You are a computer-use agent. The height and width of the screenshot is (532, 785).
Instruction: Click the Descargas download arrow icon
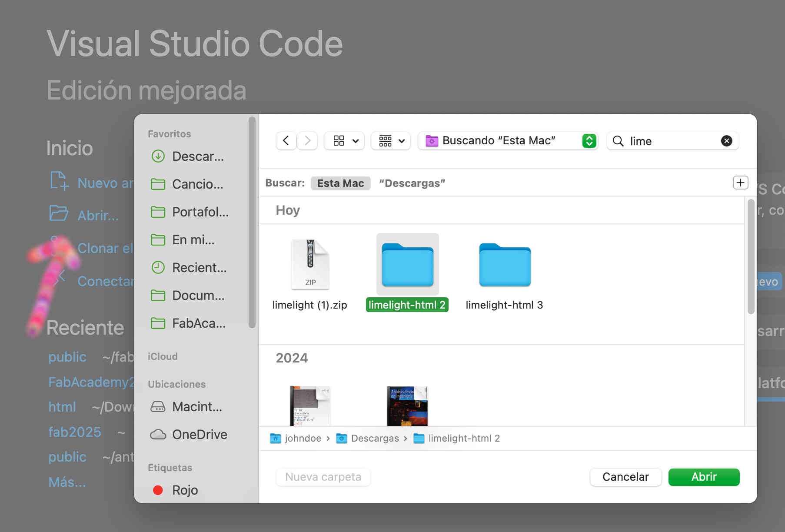point(158,156)
